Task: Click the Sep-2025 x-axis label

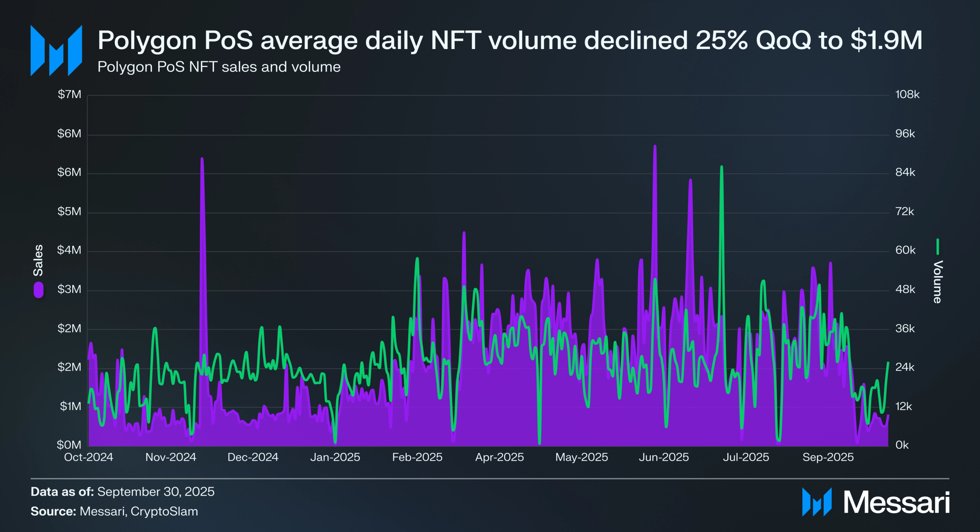Action: [x=828, y=457]
